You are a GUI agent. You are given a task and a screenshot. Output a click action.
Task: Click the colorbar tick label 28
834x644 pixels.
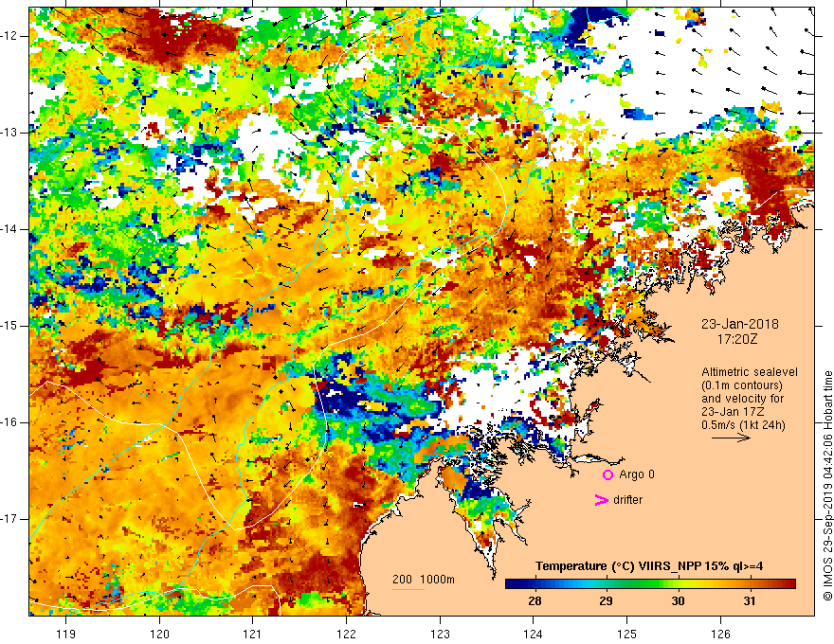click(535, 601)
